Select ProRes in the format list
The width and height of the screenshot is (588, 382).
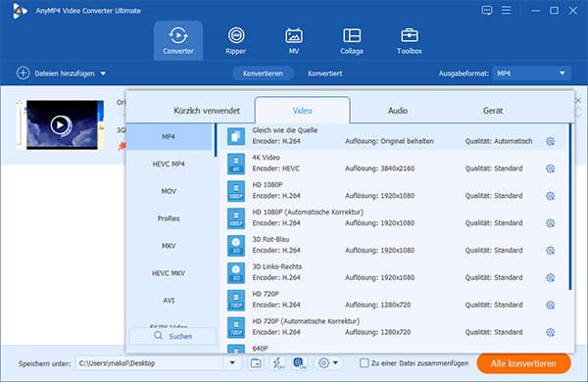tap(169, 218)
